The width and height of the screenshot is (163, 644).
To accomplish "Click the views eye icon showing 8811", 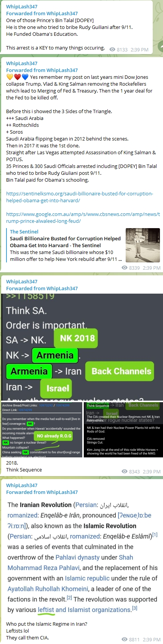I will [124, 639].
